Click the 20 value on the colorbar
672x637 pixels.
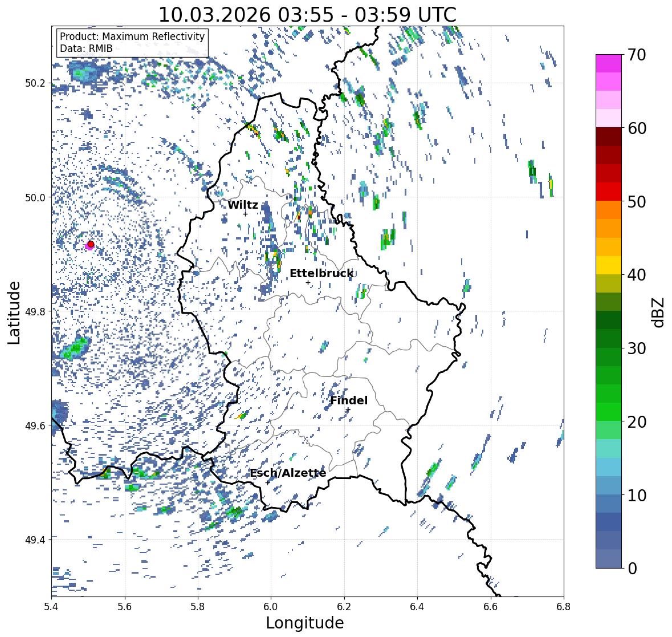637,422
